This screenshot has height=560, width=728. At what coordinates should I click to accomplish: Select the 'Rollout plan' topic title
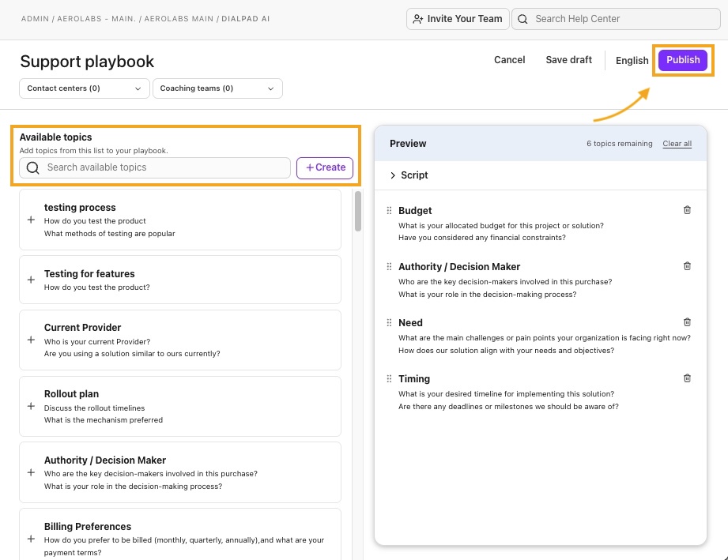click(71, 394)
